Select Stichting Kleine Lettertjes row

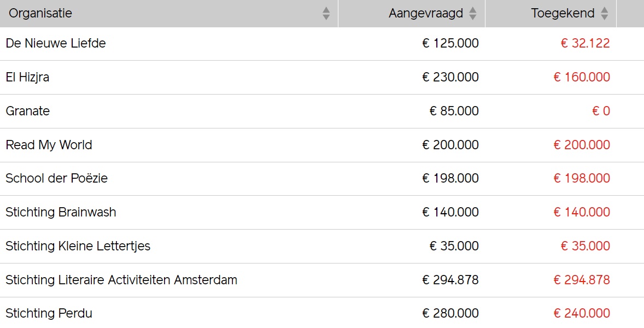click(78, 247)
